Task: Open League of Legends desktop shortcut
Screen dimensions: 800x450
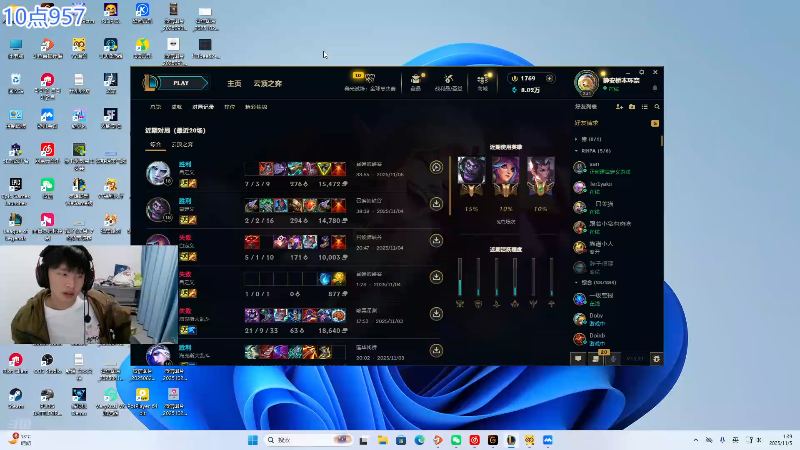Action: [x=15, y=226]
